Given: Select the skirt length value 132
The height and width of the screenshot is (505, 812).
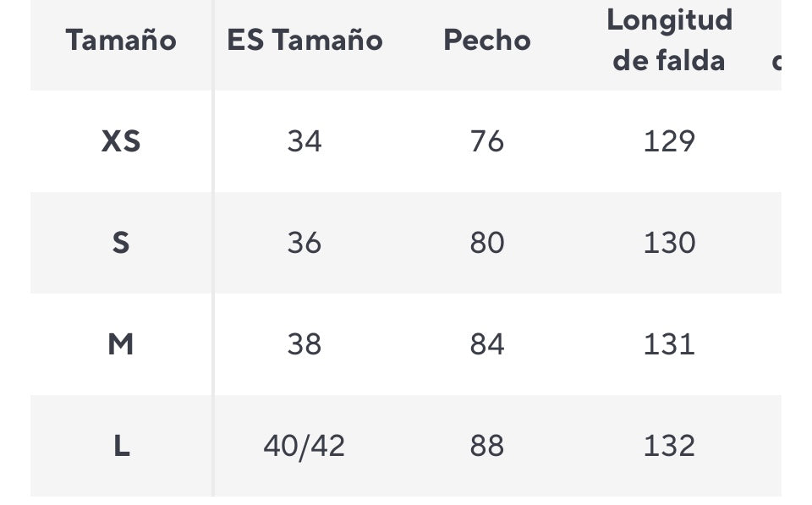Looking at the screenshot, I should pyautogui.click(x=669, y=446).
